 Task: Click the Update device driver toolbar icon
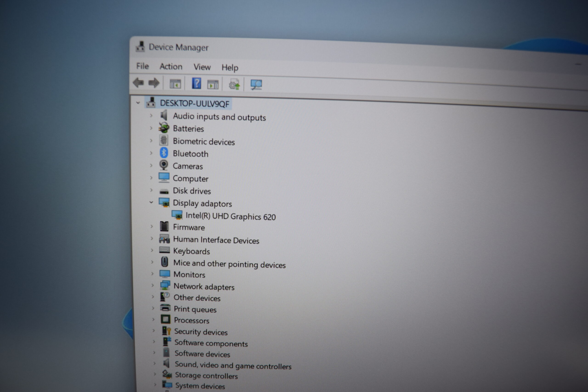(x=234, y=85)
